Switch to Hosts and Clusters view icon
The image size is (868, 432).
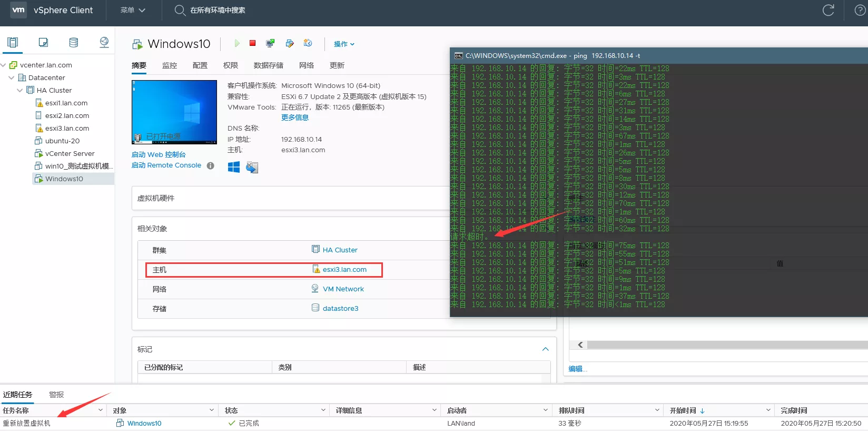point(13,43)
